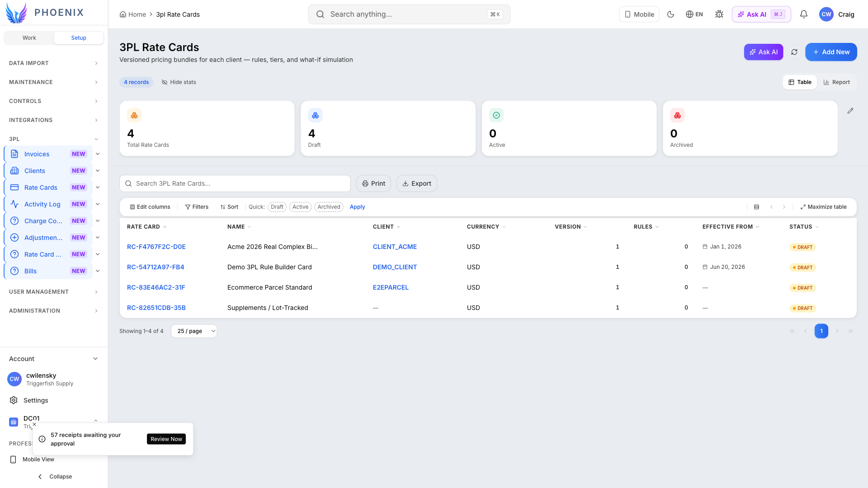Collapse the 3PL section
Viewport: 868px width, 488px height.
tap(53, 139)
